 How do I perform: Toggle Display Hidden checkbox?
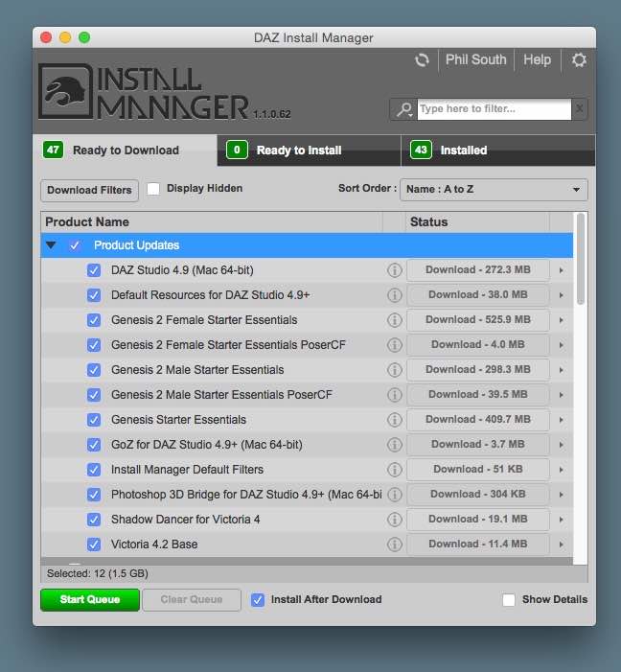pyautogui.click(x=153, y=189)
